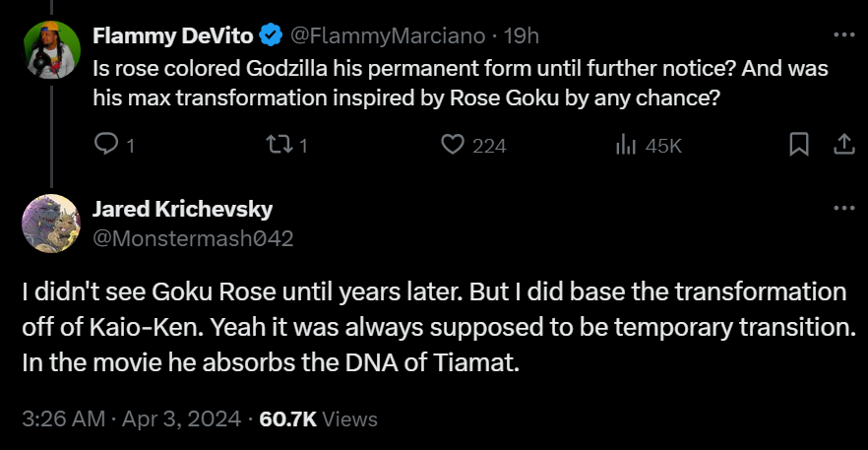Click the blue verified badge
The height and width of the screenshot is (450, 868).
(x=271, y=36)
